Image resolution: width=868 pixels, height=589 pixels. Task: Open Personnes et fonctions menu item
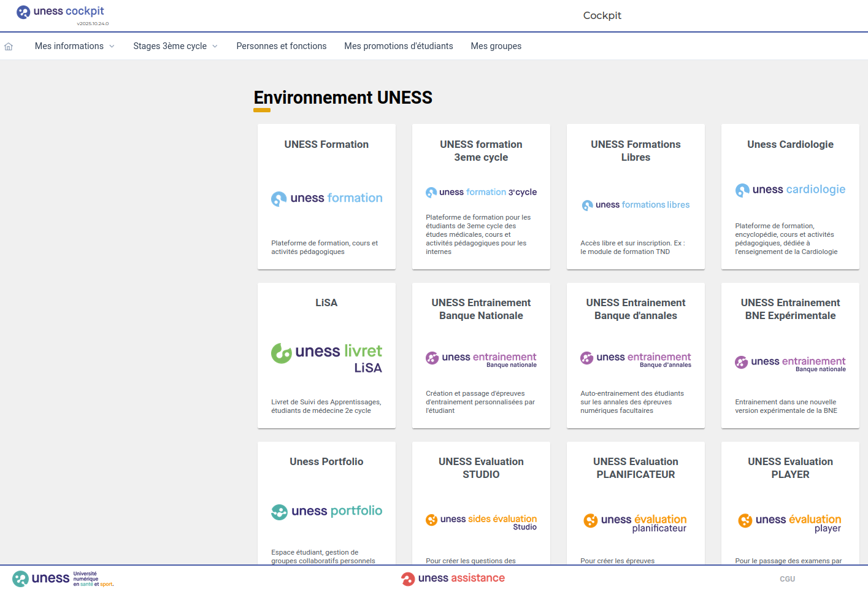point(282,46)
